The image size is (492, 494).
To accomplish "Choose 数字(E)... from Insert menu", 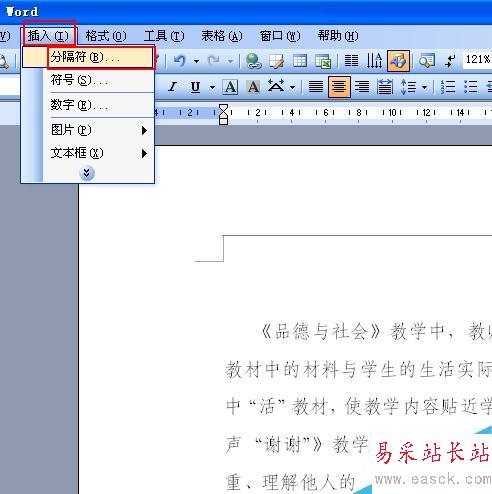I will [88, 105].
